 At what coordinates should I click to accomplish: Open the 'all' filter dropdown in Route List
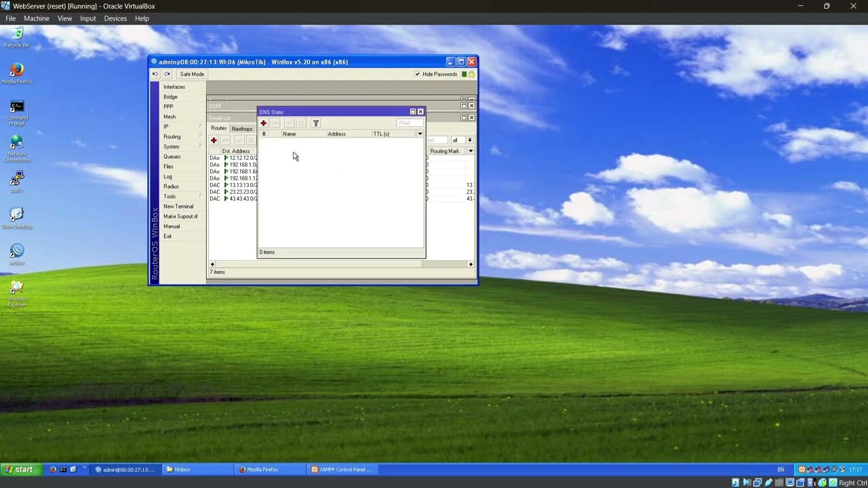pyautogui.click(x=469, y=140)
